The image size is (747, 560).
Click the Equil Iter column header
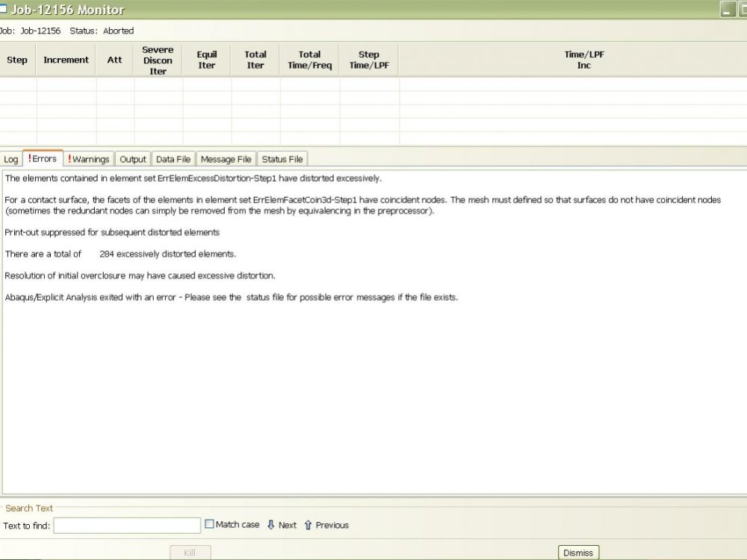tap(207, 60)
